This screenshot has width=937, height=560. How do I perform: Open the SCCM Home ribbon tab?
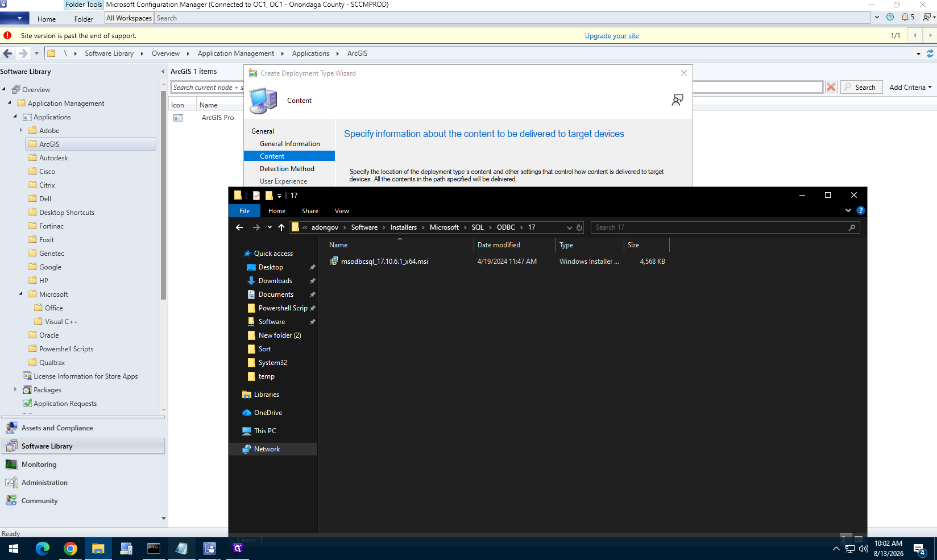47,19
